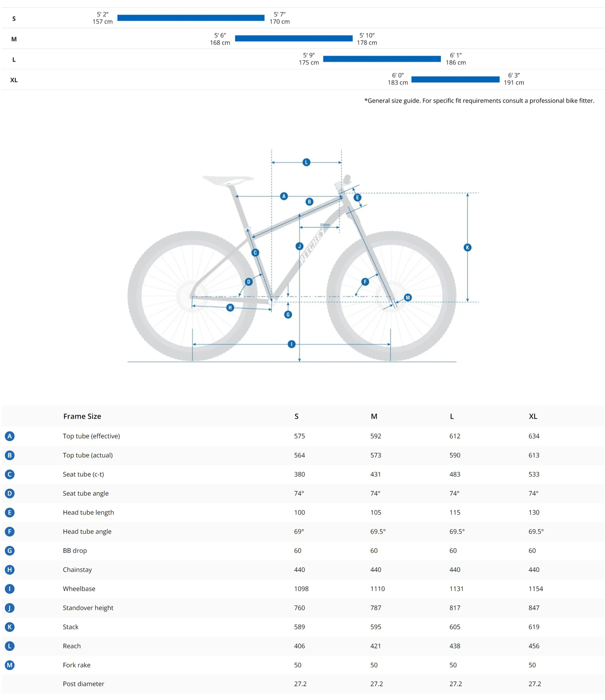
Task: Click the K stack marker in the bike diagram
Action: [x=467, y=247]
